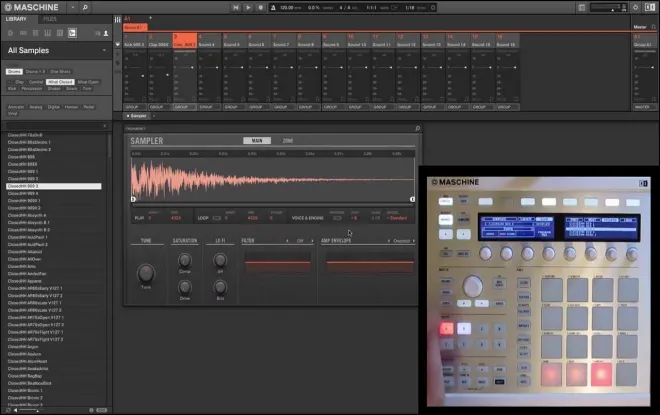
Task: Click the prehear speaker icon at browser bottom
Action: click(x=16, y=410)
